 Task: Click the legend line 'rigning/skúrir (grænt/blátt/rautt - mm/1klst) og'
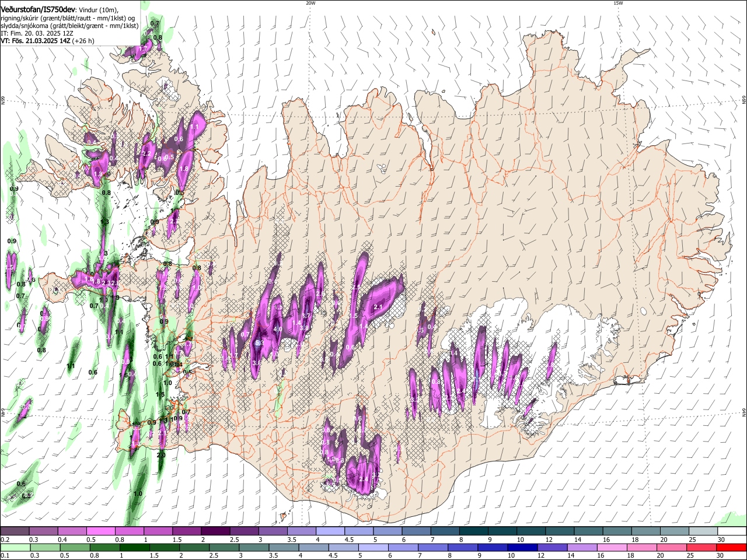point(68,17)
